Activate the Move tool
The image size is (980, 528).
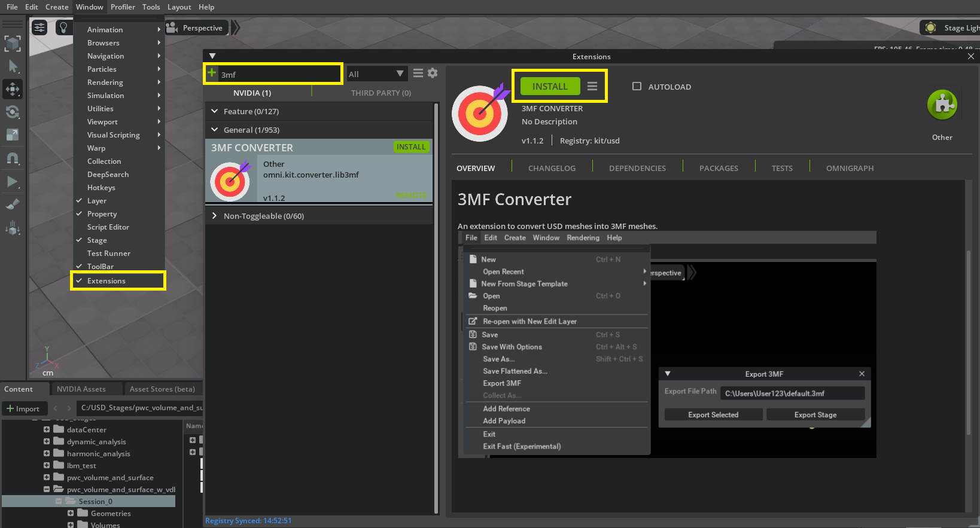[x=13, y=89]
